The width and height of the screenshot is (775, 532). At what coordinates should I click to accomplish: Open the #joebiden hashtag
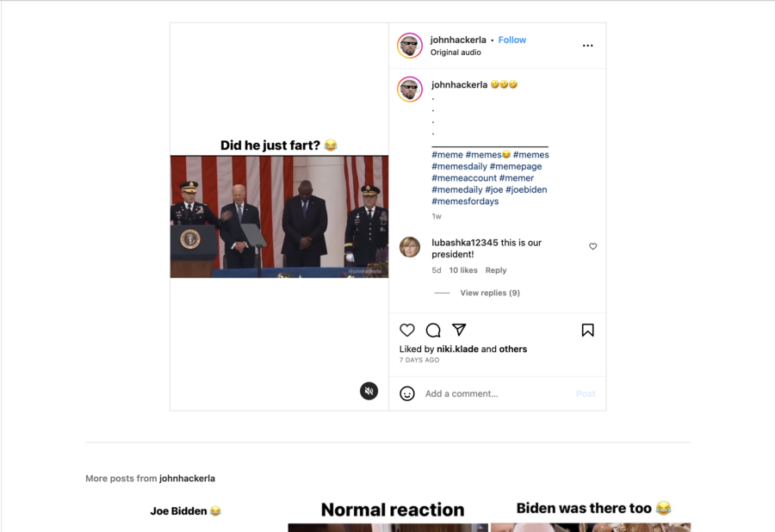(526, 189)
